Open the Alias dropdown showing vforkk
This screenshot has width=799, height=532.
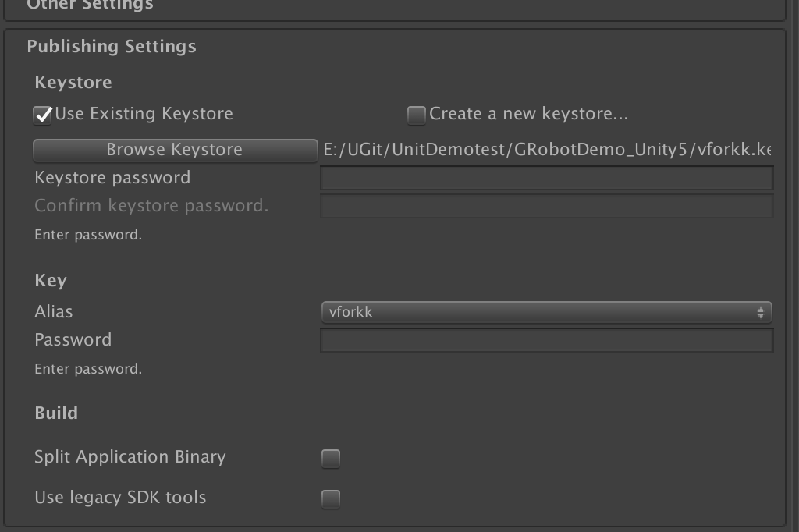pyautogui.click(x=547, y=312)
